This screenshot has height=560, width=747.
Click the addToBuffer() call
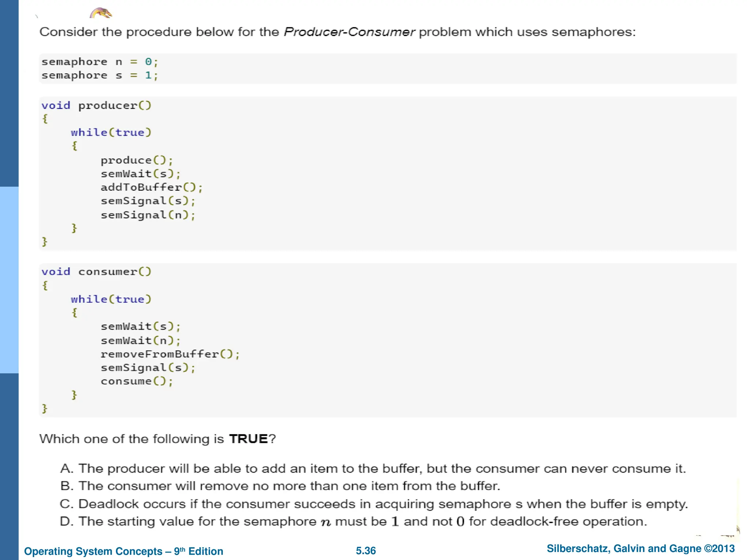[151, 187]
